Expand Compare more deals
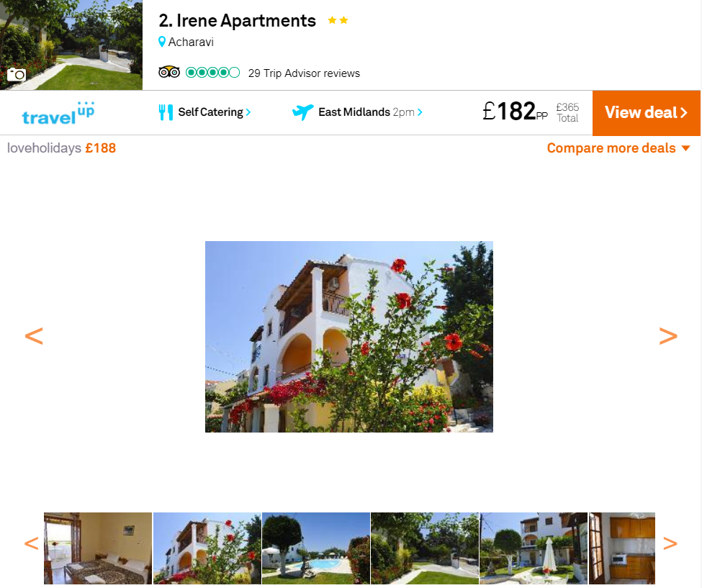This screenshot has width=702, height=588. coord(618,148)
